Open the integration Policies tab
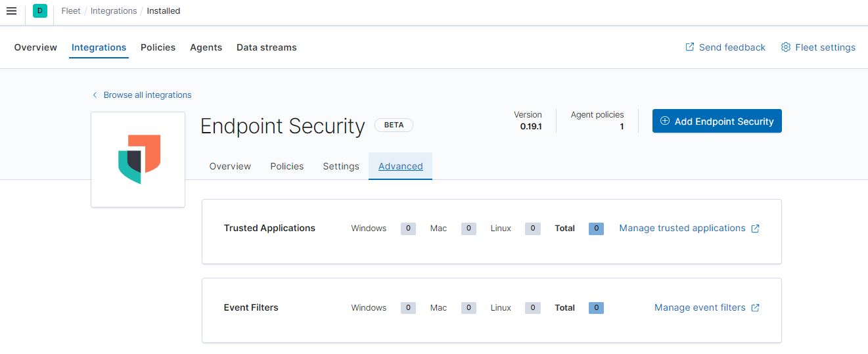The image size is (868, 354). click(x=286, y=166)
